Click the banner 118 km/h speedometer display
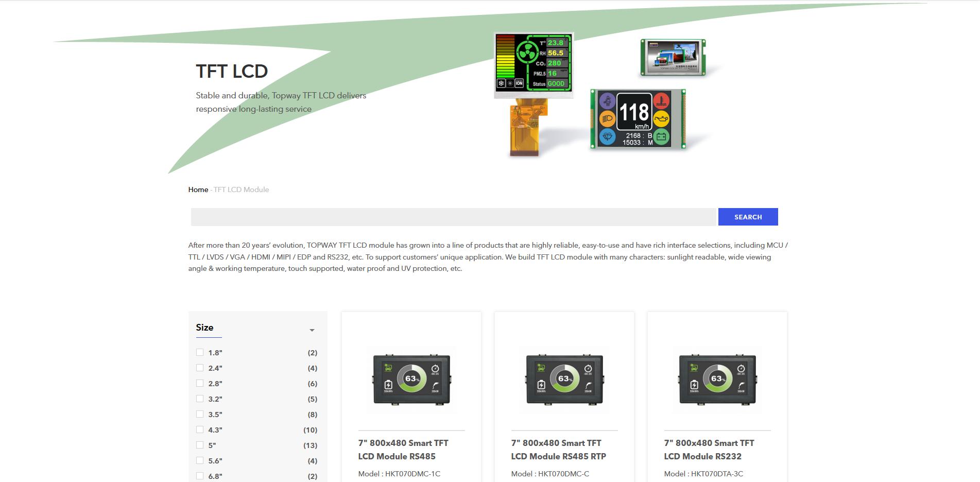980x482 pixels. click(x=638, y=119)
